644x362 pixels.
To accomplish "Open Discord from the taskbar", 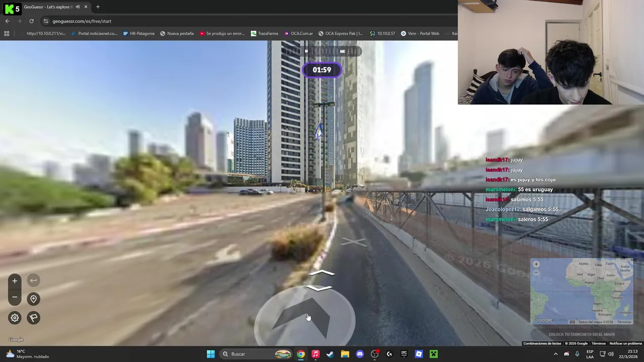I will [x=360, y=354].
